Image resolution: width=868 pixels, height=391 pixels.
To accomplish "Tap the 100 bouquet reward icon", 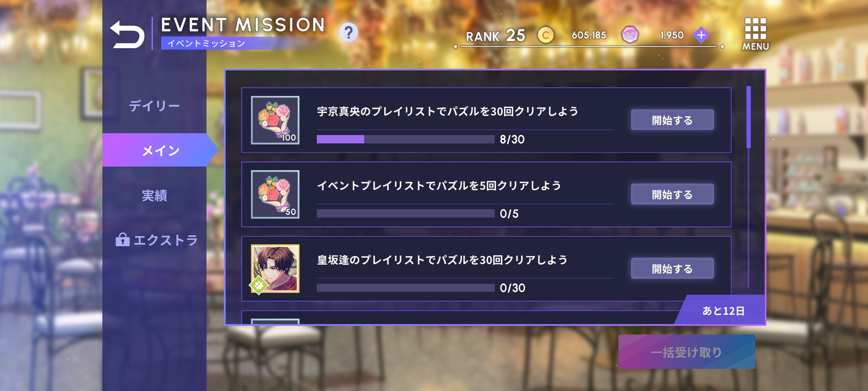I will (275, 120).
